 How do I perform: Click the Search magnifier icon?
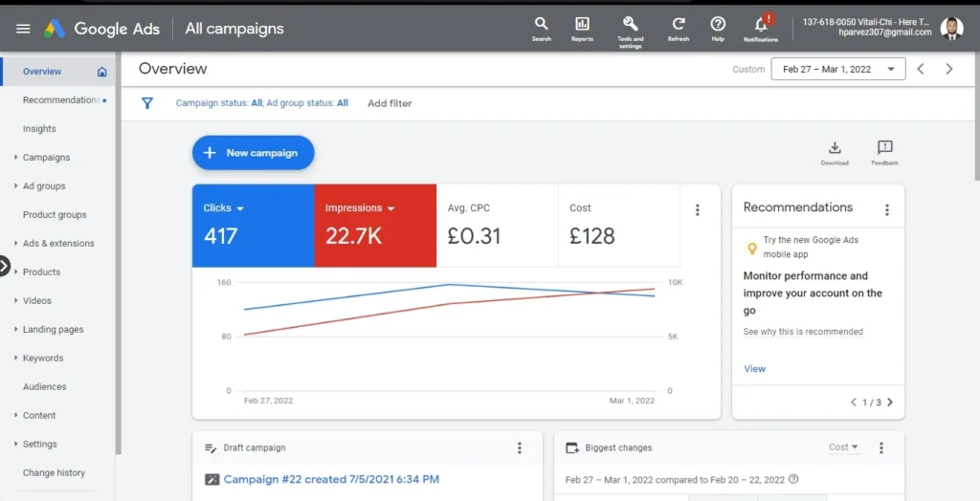tap(541, 24)
